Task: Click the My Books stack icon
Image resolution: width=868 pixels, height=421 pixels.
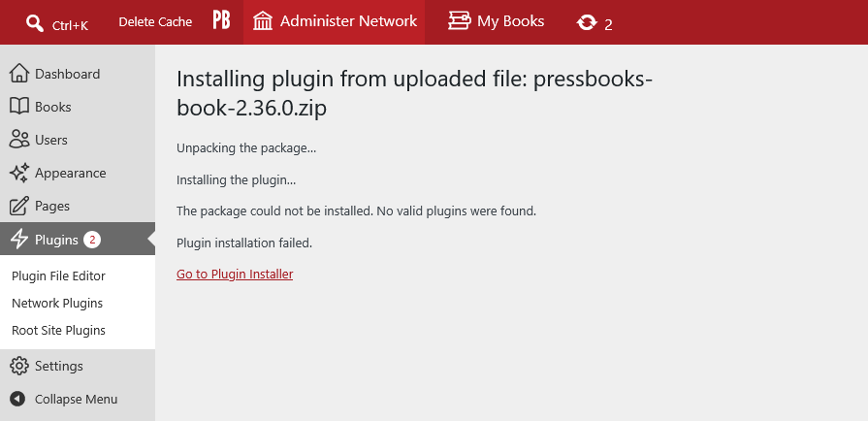Action: 460,21
